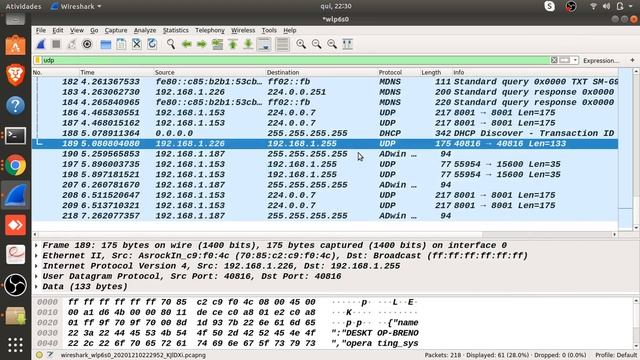Image resolution: width=640 pixels, height=360 pixels.
Task: Select packet 197 UDP 55954 row
Action: pyautogui.click(x=325, y=164)
